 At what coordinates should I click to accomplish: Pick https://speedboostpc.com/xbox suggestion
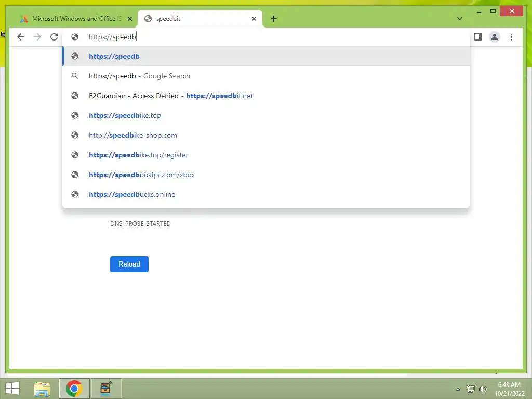266,175
